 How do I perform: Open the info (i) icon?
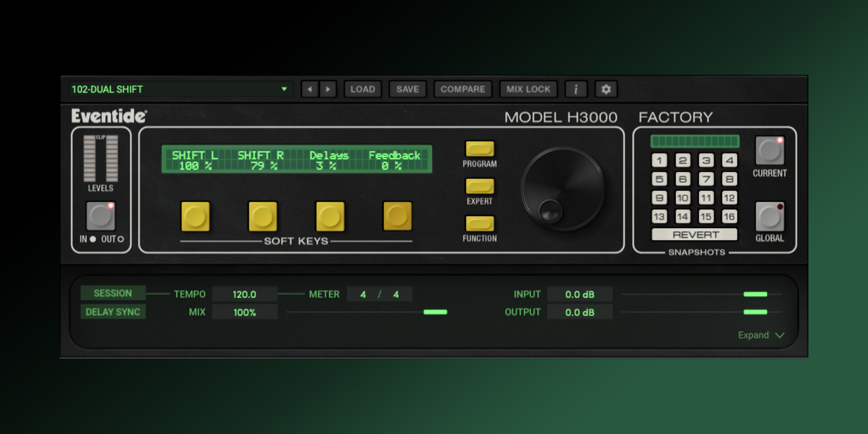pos(576,89)
